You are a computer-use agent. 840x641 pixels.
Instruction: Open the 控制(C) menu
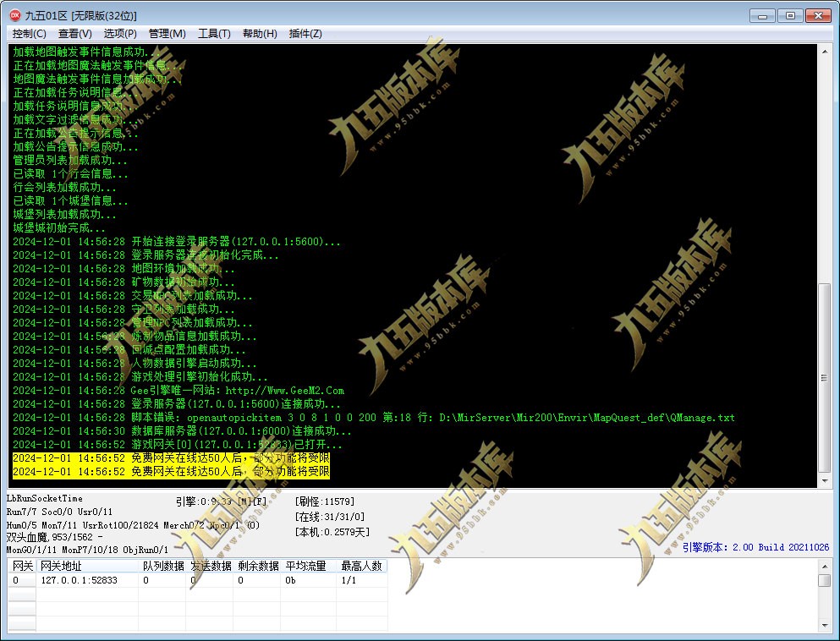[29, 34]
